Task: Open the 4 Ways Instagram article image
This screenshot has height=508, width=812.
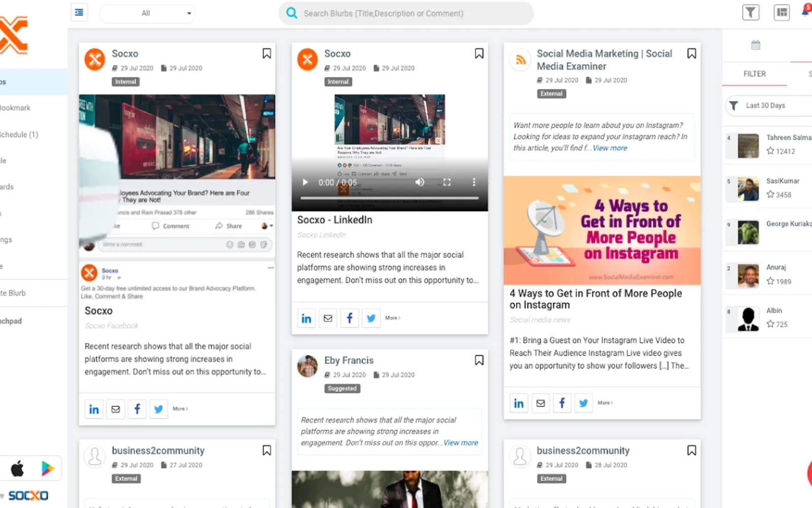Action: (602, 230)
